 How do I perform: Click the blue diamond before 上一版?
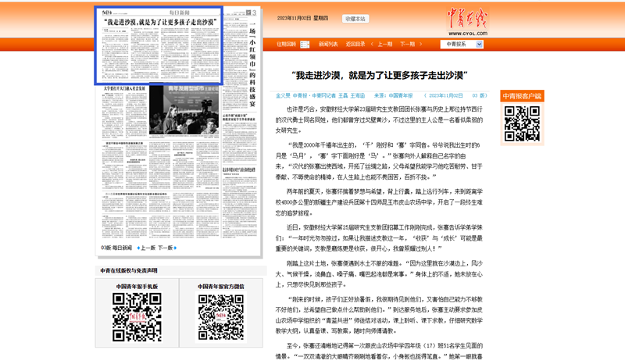tap(139, 248)
